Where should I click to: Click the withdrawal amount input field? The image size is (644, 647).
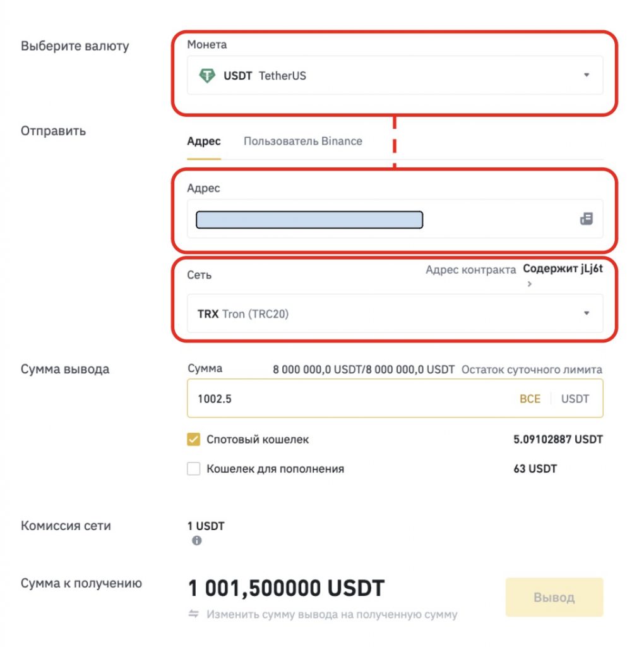pos(347,399)
